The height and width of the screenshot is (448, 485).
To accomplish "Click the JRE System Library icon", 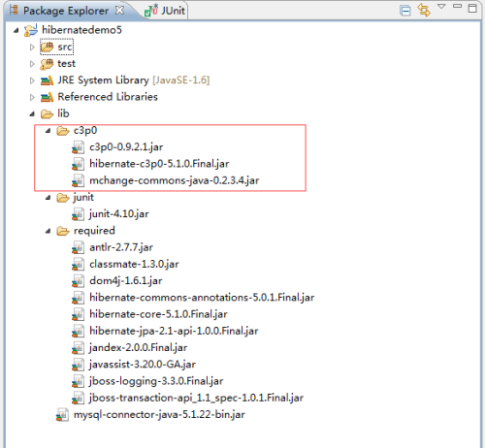I will 47,80.
